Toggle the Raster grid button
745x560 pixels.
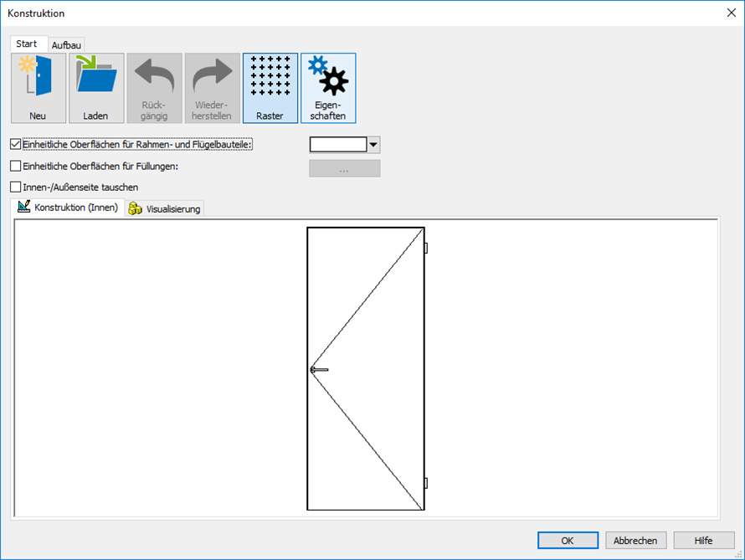point(270,88)
